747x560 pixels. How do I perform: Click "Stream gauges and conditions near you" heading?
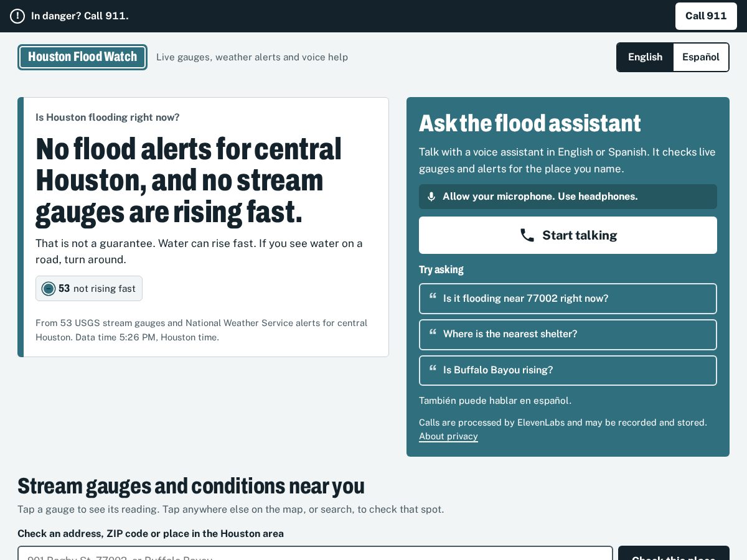pyautogui.click(x=191, y=486)
